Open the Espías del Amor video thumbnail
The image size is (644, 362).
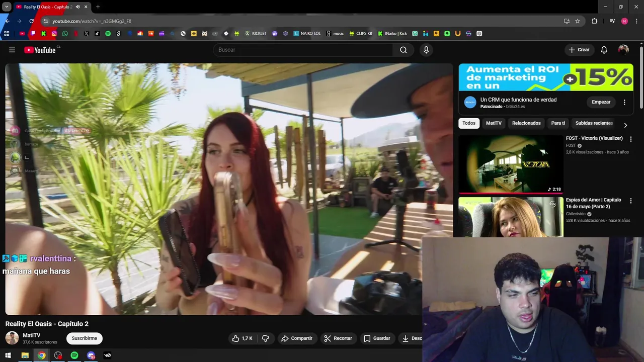[x=511, y=217]
